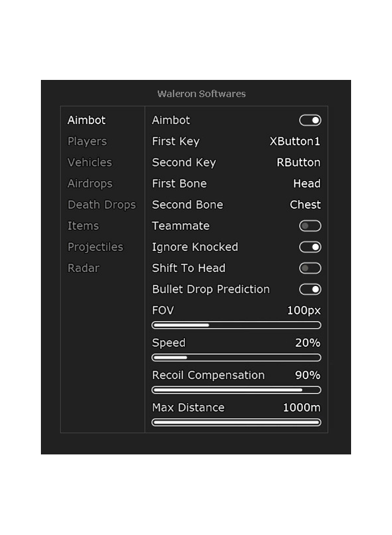Change the First Key XButton1 binding
The height and width of the screenshot is (535, 392).
point(295,141)
